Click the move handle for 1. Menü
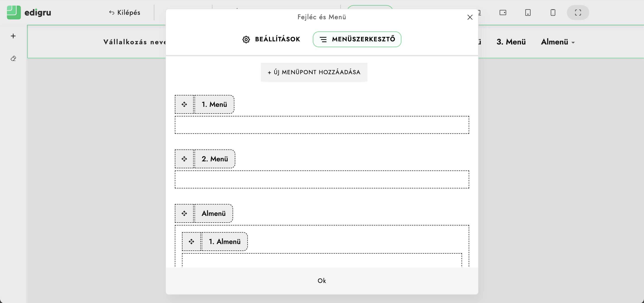644x303 pixels. [x=184, y=104]
